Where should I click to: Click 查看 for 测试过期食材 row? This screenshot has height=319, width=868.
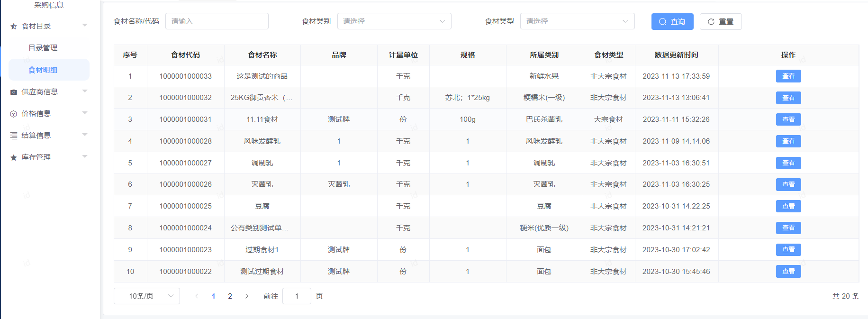click(x=788, y=272)
